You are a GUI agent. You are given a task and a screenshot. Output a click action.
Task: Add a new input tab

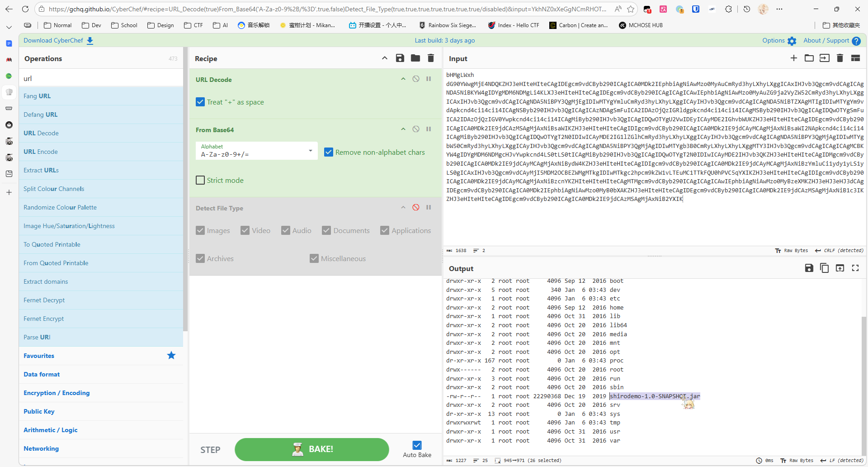[x=793, y=58]
